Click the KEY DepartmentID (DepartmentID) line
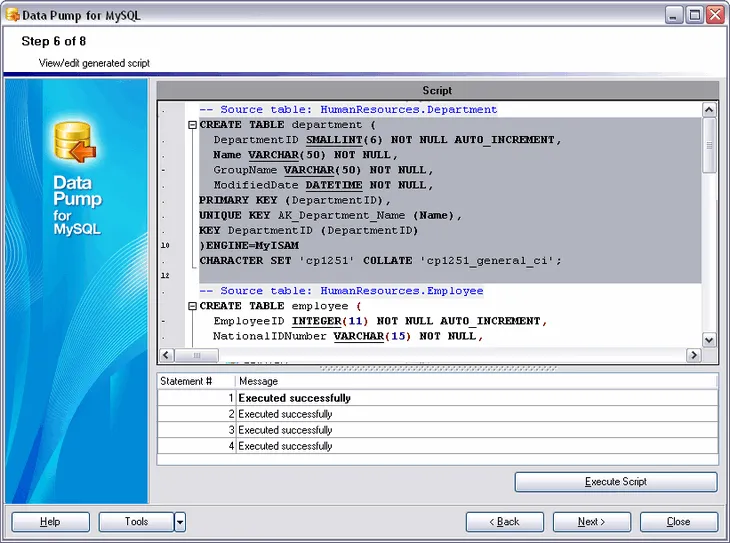730x543 pixels. coord(309,231)
